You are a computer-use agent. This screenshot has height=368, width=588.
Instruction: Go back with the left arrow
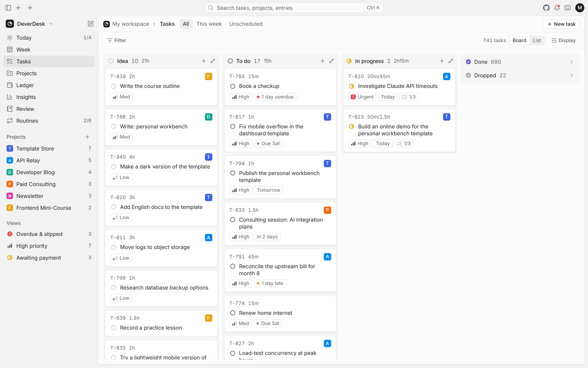19,8
